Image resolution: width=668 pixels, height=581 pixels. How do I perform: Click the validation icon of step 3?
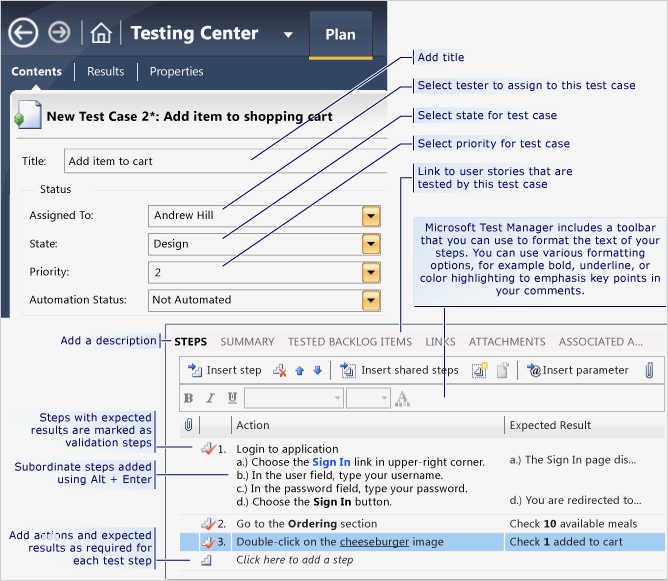[208, 542]
